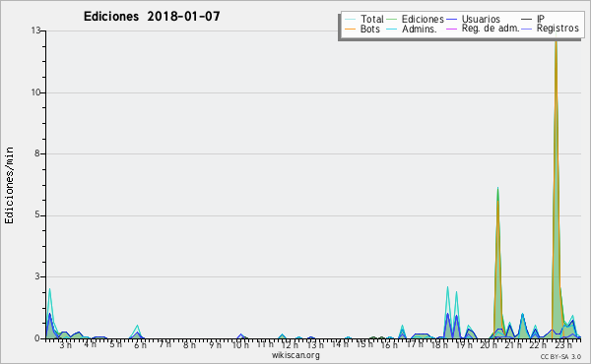
Task: Click the 'Admins.' legend label
Action: pyautogui.click(x=420, y=29)
